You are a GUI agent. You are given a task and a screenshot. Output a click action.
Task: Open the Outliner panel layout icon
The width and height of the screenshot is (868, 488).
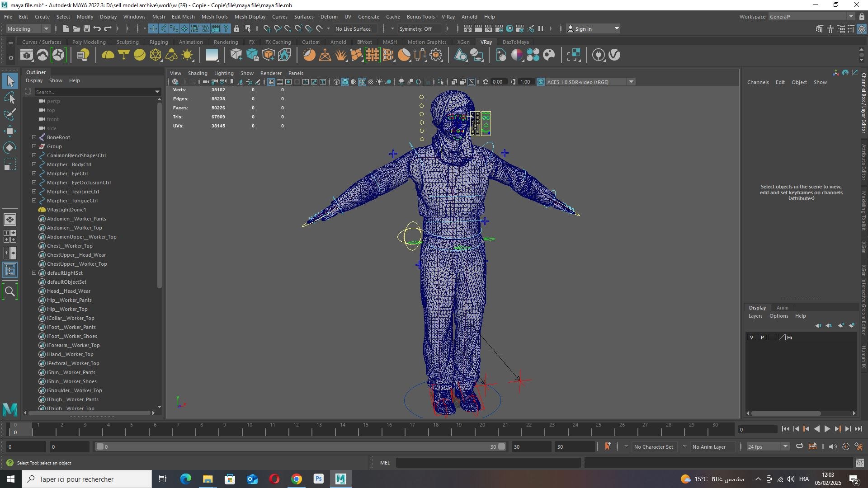[x=10, y=270]
